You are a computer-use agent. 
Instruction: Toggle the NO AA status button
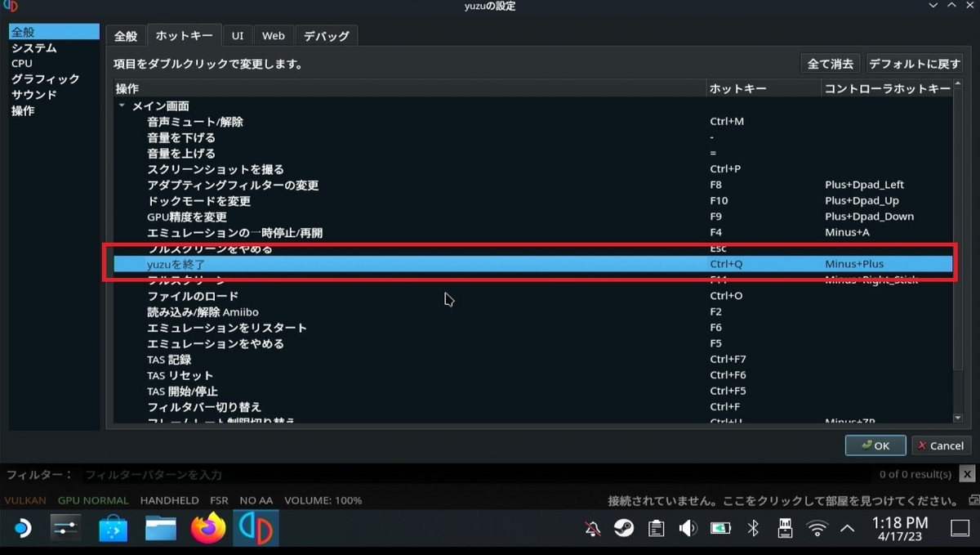pyautogui.click(x=256, y=500)
